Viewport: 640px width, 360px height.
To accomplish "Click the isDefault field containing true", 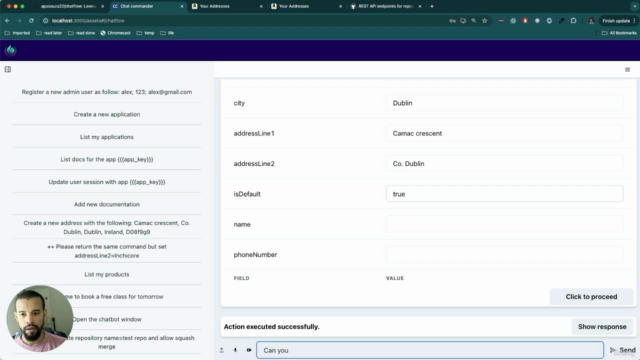I will (x=504, y=194).
